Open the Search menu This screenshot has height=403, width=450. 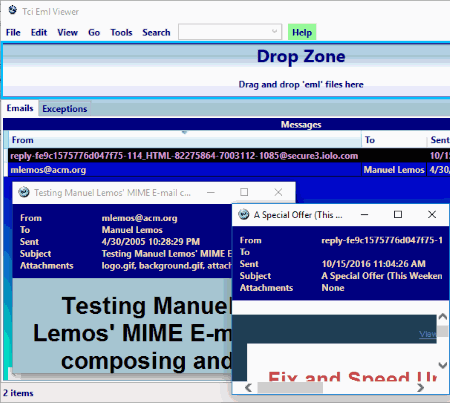tap(156, 33)
